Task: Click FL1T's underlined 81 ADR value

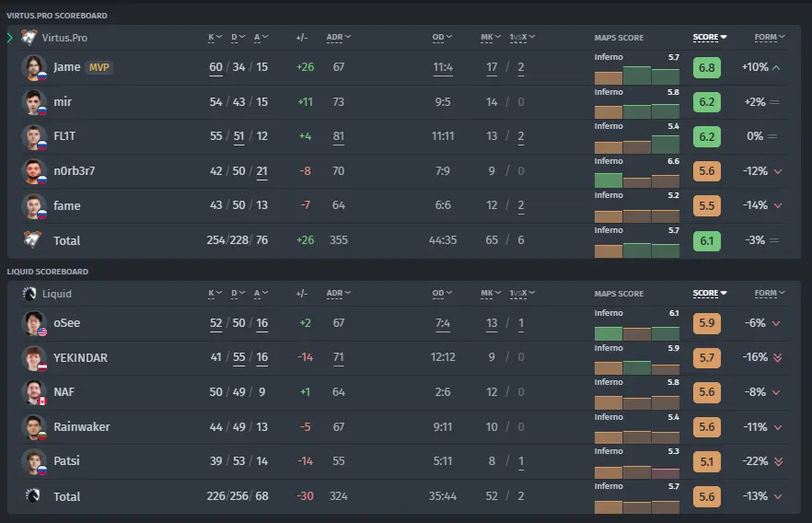Action: pos(339,136)
